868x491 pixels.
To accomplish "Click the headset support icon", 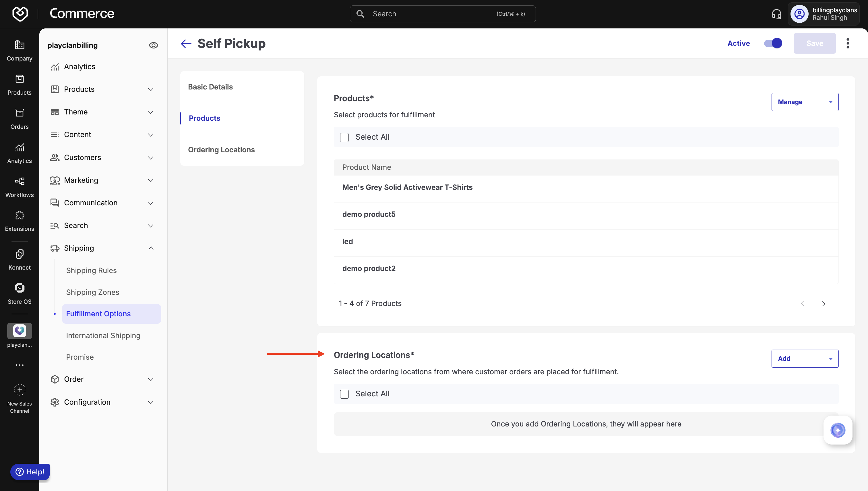I will pos(776,14).
